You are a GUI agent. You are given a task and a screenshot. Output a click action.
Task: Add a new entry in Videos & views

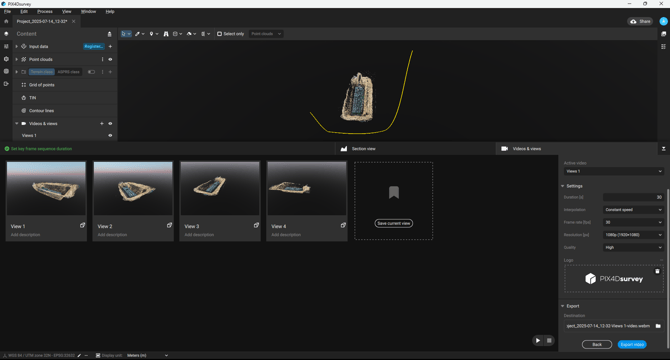[x=102, y=123]
